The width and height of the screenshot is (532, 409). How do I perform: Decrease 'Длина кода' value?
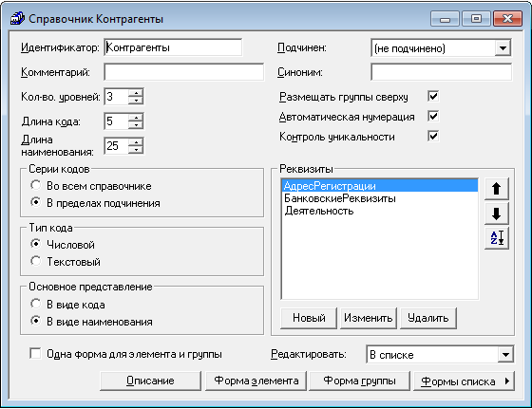point(136,124)
